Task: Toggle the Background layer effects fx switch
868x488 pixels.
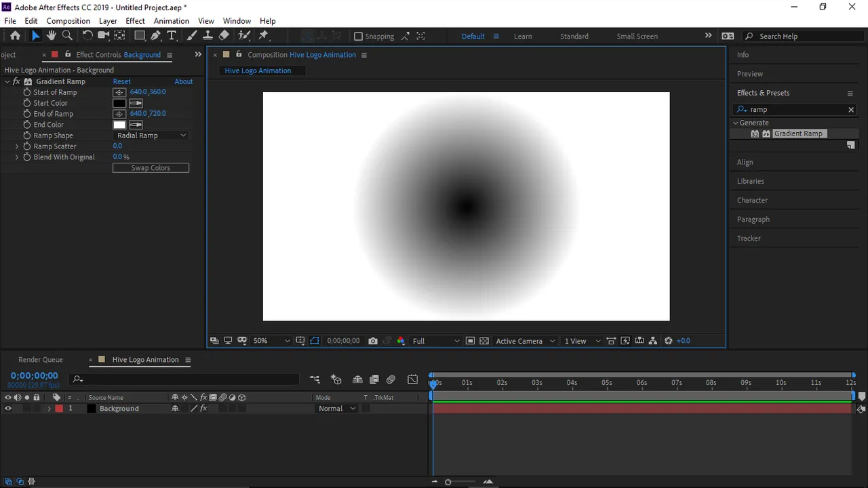Action: click(x=203, y=409)
